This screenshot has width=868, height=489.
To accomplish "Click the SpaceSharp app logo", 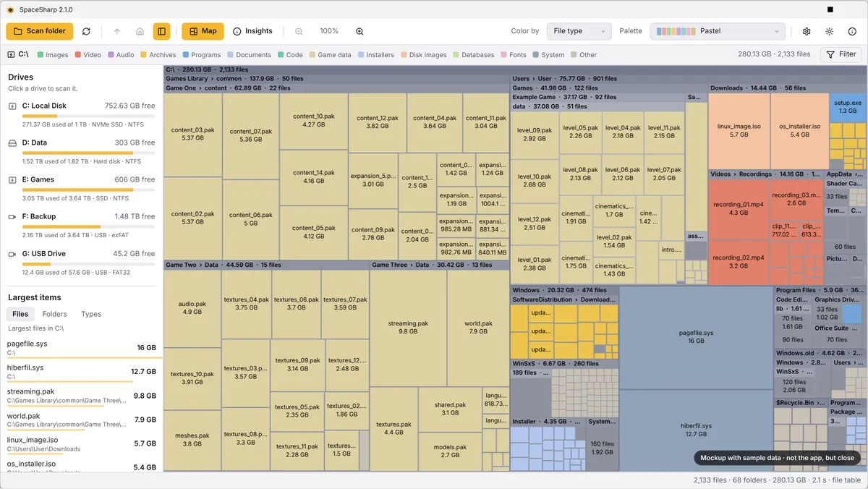I will point(10,9).
